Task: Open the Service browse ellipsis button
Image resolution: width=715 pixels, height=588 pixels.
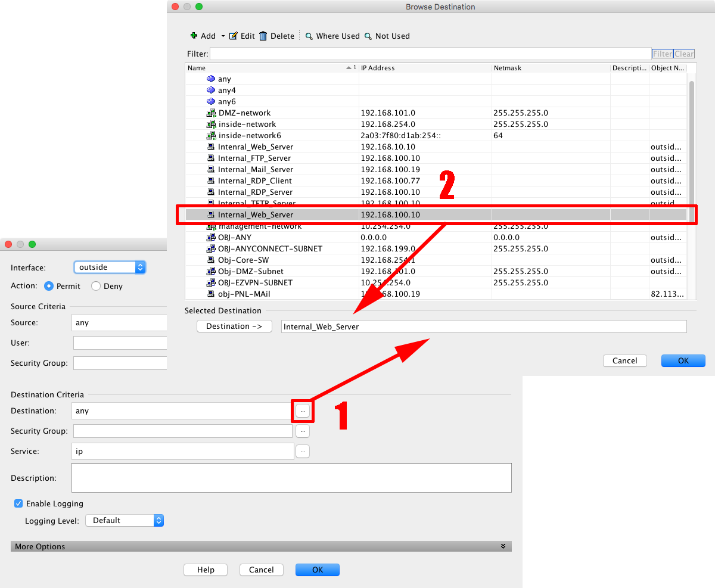Action: pos(303,452)
